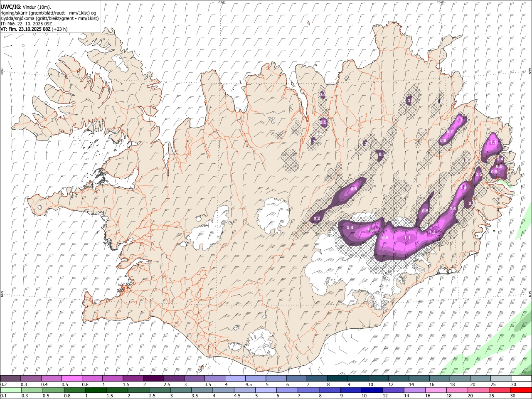Screen dimensions: 532x399
Task: Select the crimson 25 rain legend swatch
Action: point(500,390)
